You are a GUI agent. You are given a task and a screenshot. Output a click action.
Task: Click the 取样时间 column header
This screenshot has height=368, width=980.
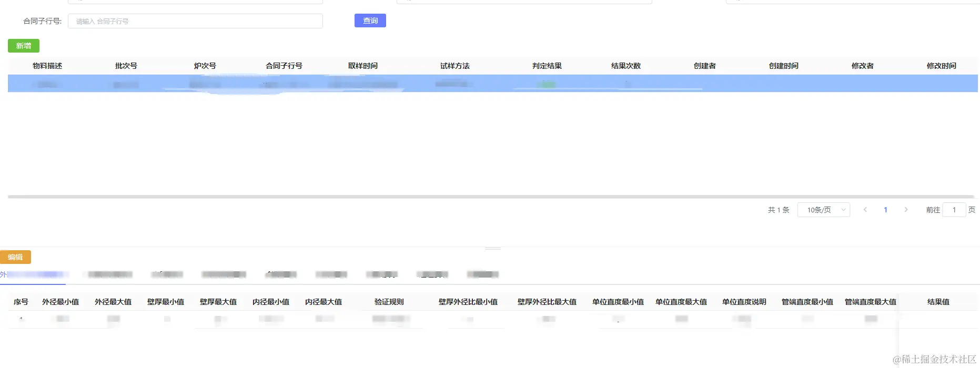(363, 66)
